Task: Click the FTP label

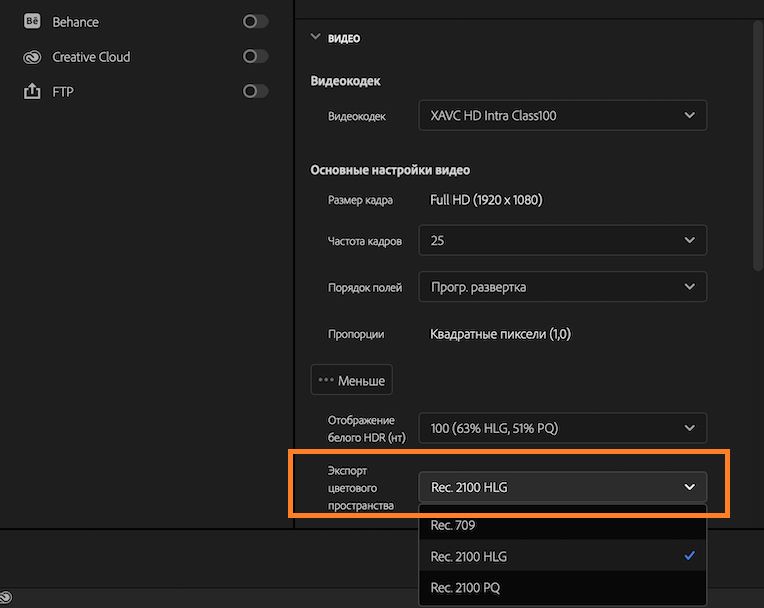Action: click(x=63, y=92)
